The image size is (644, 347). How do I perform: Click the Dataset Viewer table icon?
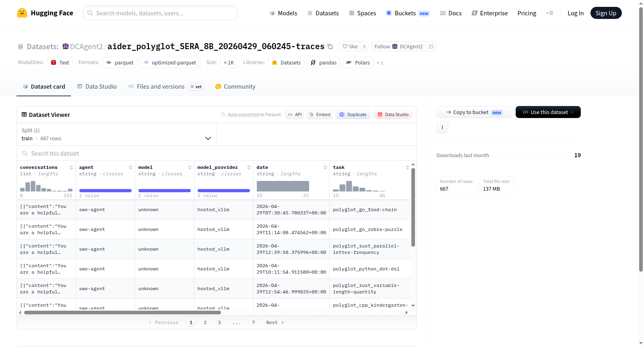click(x=24, y=115)
